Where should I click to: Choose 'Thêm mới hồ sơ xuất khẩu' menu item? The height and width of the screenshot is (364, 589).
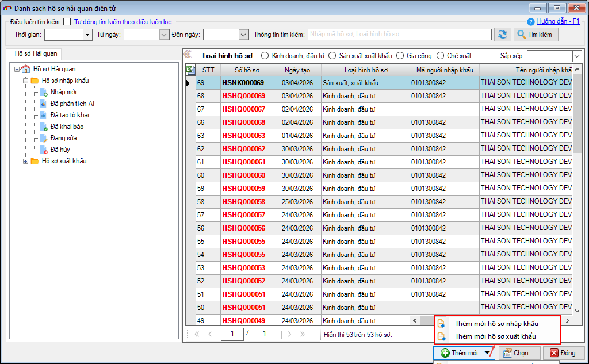pos(495,336)
